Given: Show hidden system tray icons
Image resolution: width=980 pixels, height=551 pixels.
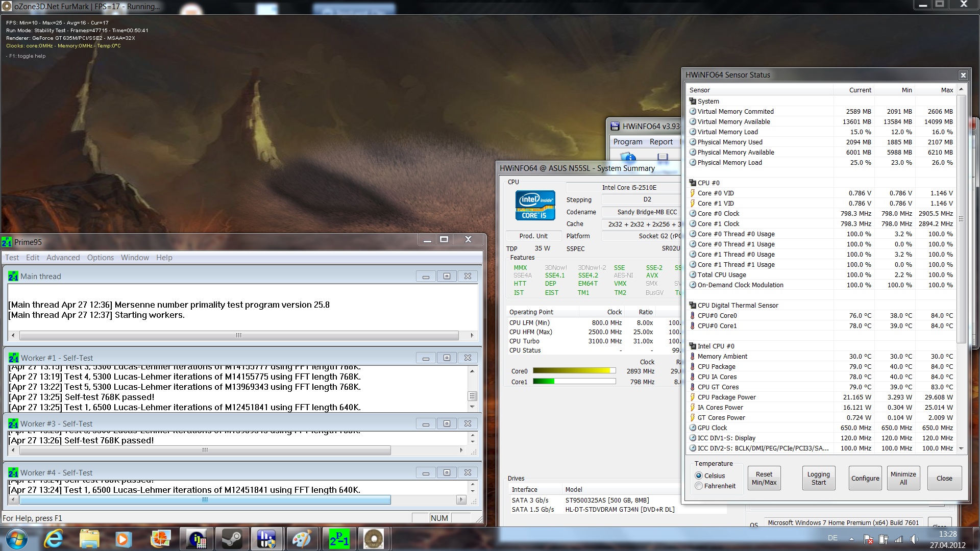Looking at the screenshot, I should (x=851, y=539).
